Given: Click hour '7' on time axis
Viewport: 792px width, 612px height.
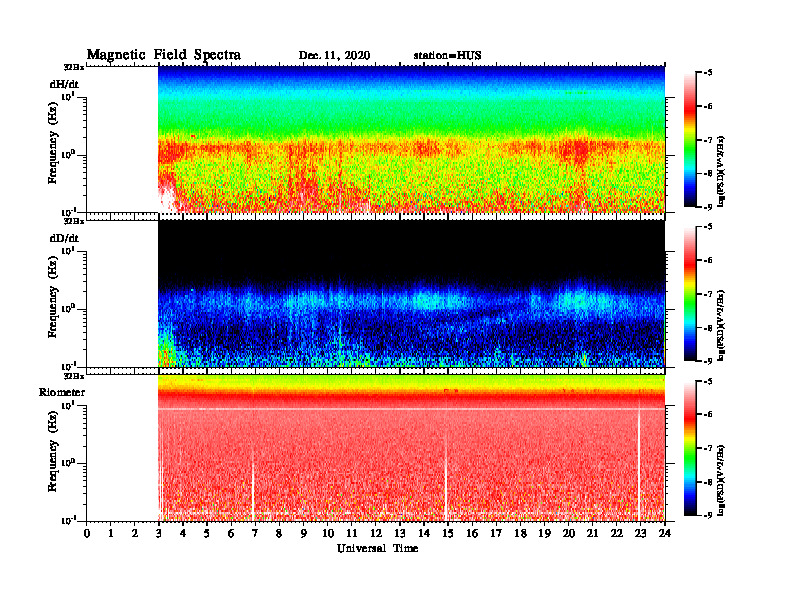Looking at the screenshot, I should click(256, 534).
